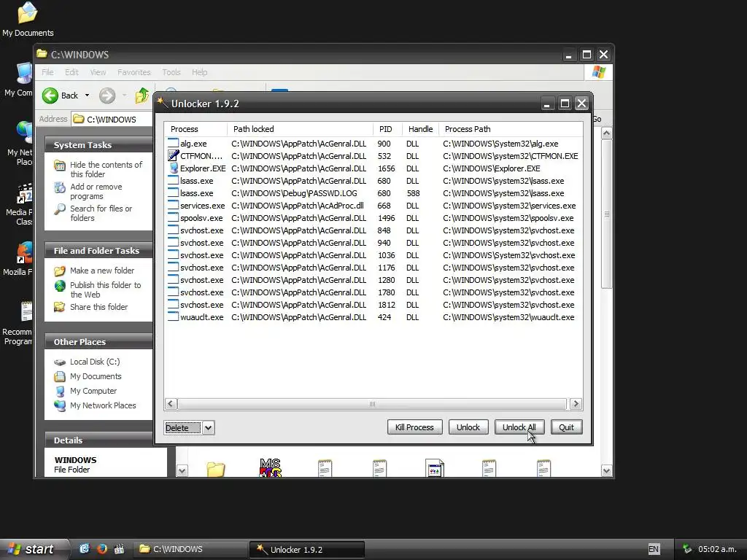Click the left scroll arrow in Unlocker list
The width and height of the screenshot is (747, 560).
point(171,404)
